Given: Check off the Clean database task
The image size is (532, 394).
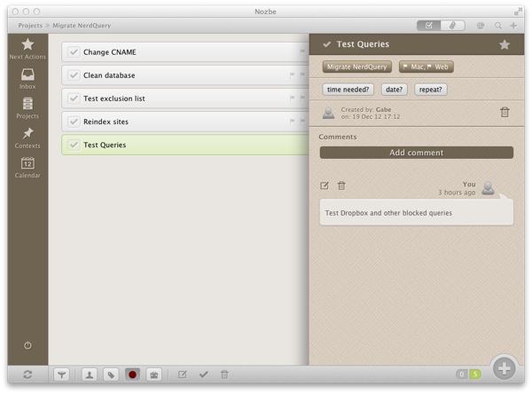Looking at the screenshot, I should (74, 75).
